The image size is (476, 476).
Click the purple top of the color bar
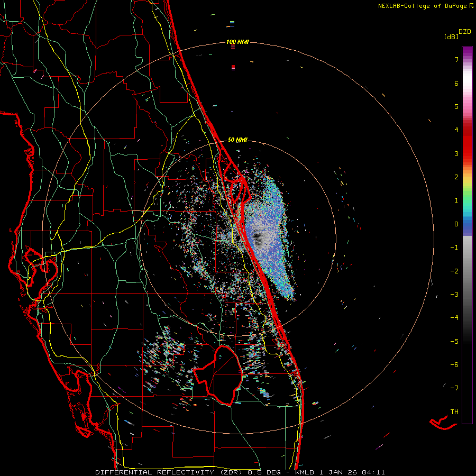[467, 52]
